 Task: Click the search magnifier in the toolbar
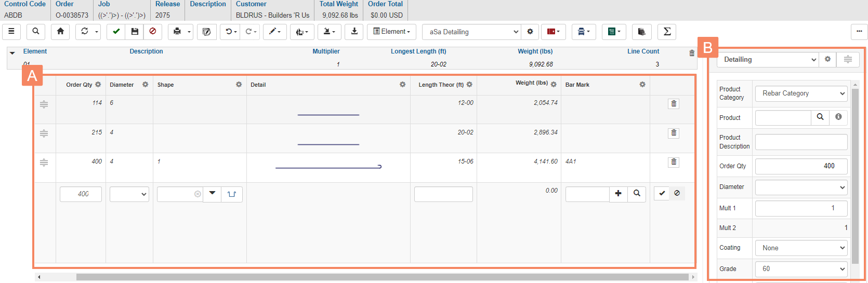[36, 32]
